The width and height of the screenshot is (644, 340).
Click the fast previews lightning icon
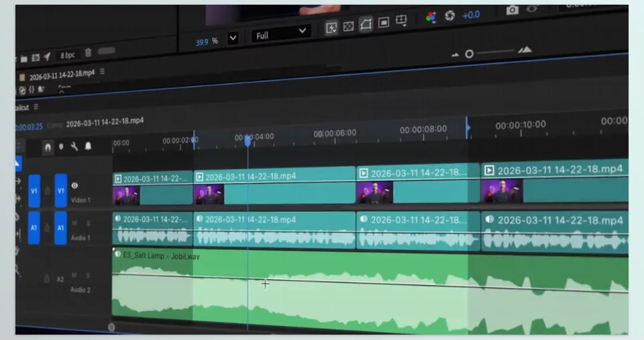click(x=331, y=28)
